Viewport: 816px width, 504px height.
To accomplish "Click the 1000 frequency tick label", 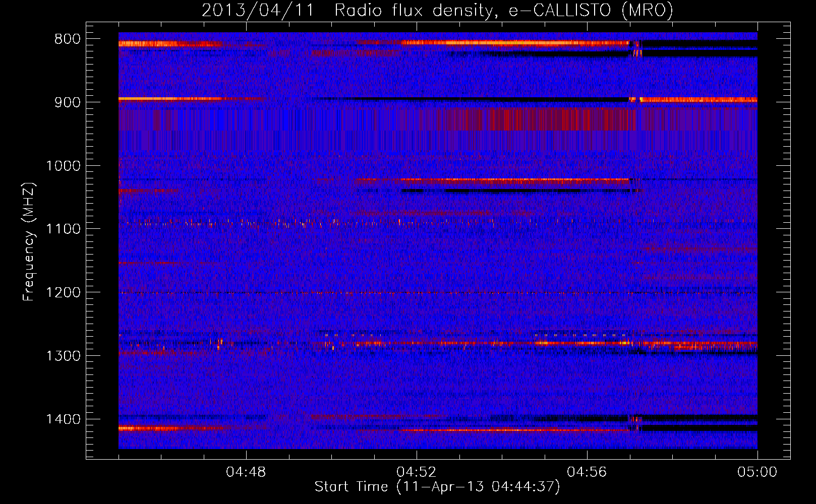I will (x=63, y=166).
